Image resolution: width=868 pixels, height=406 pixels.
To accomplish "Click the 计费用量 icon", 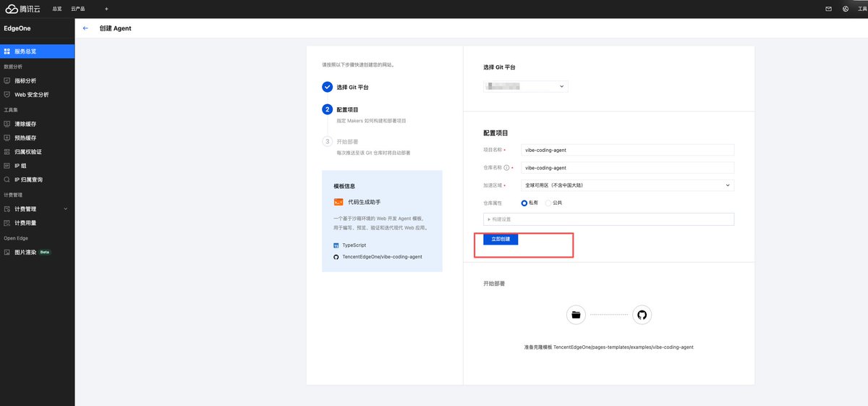I will pos(7,223).
